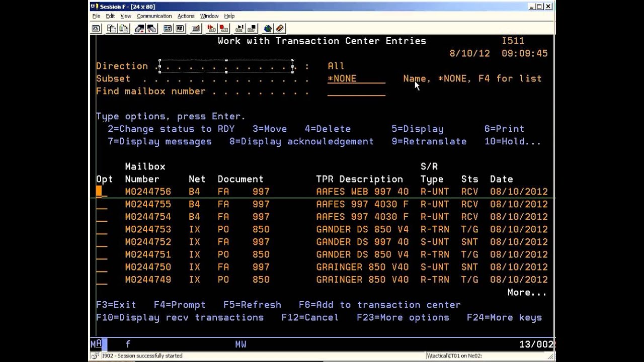This screenshot has width=644, height=362.
Task: Click the Opt field for mailbox M0244755
Action: 102,205
